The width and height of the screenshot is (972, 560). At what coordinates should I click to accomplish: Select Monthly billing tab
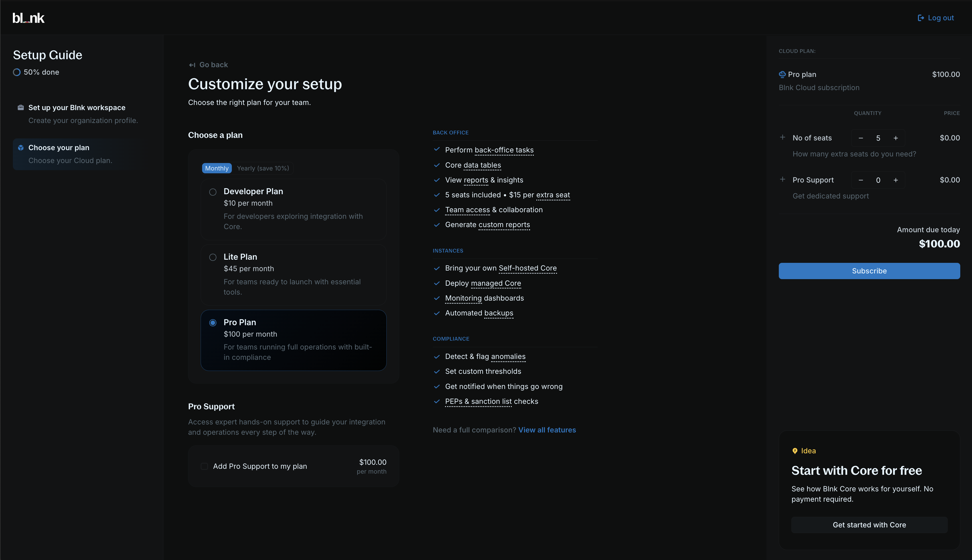217,168
